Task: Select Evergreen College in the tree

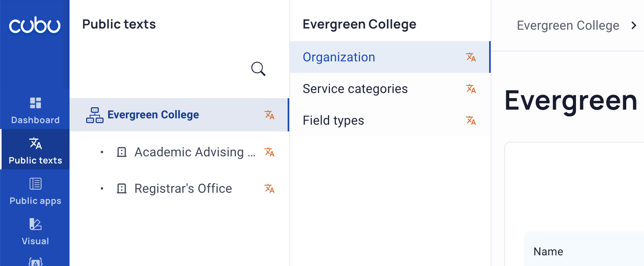Action: click(x=179, y=115)
